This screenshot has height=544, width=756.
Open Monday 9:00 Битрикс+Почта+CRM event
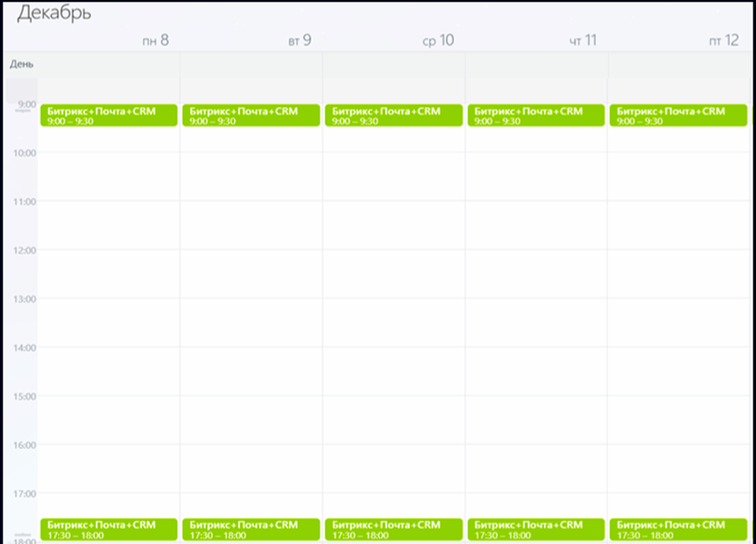[109, 115]
